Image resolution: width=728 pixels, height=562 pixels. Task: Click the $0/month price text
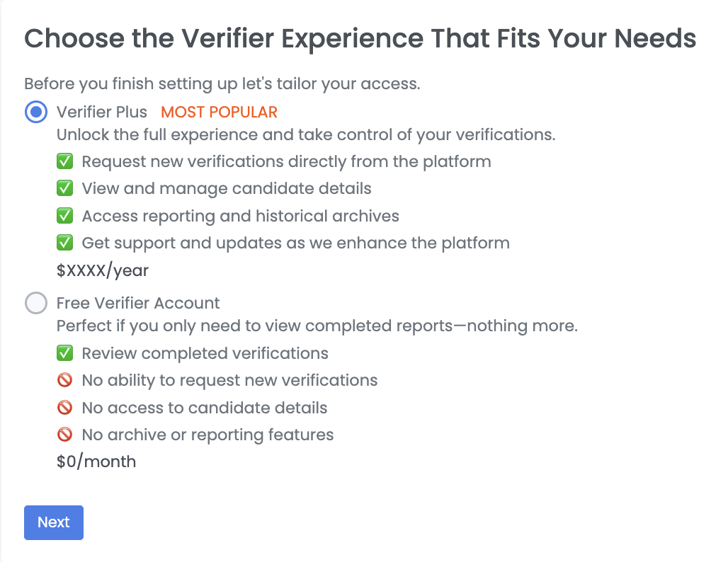coord(96,462)
